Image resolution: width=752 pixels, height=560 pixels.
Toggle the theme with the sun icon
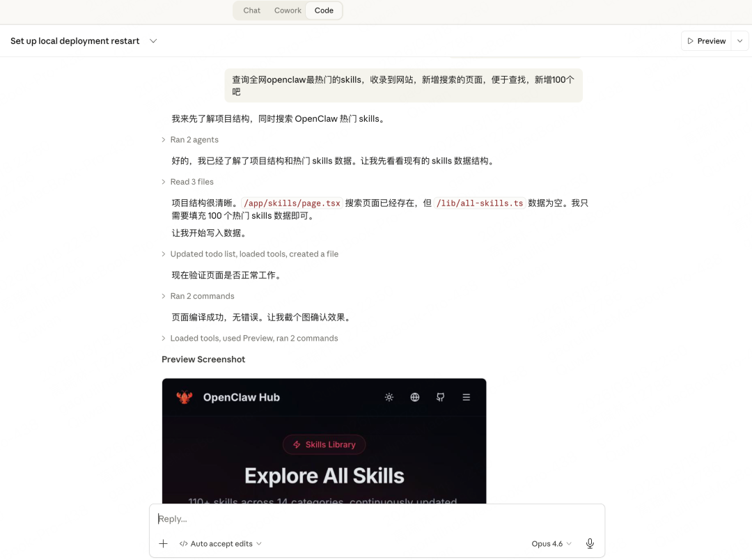pyautogui.click(x=389, y=397)
